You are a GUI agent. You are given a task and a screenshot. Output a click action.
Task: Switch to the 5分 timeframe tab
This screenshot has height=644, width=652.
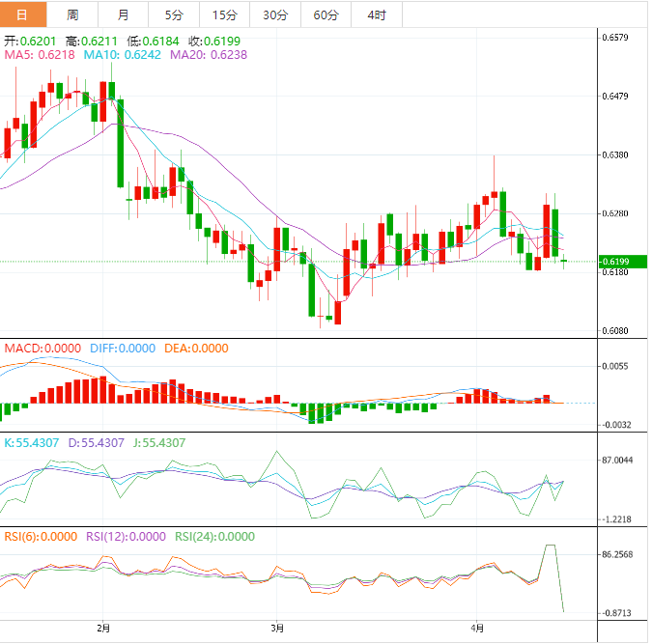[x=173, y=14]
